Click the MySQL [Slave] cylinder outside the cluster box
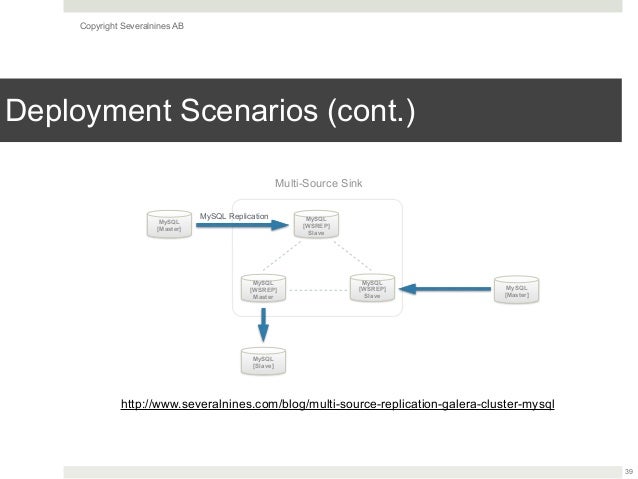The width and height of the screenshot is (638, 479). [x=263, y=361]
